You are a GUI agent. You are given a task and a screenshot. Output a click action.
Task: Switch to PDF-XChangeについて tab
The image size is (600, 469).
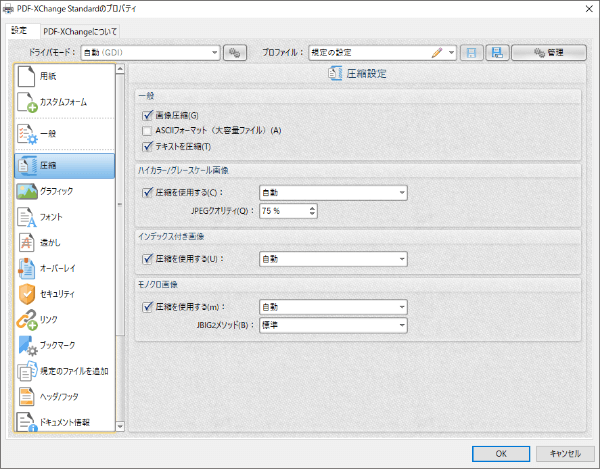[80, 31]
